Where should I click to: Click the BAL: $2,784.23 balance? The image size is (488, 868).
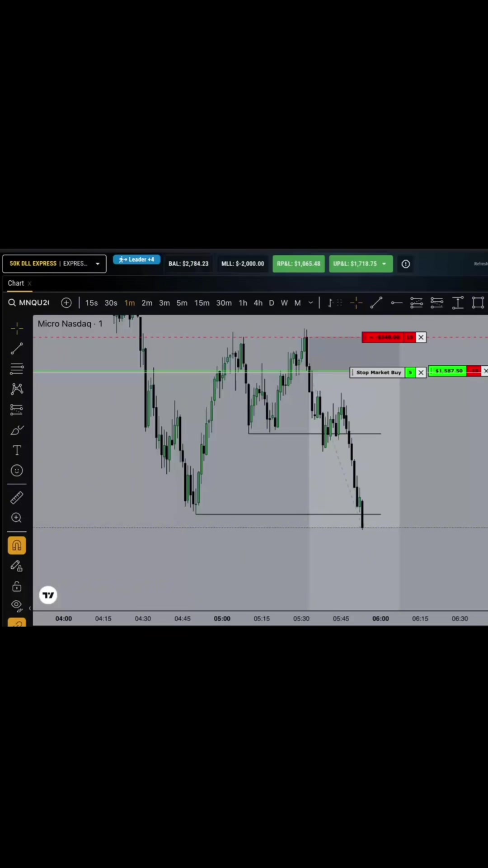click(188, 264)
